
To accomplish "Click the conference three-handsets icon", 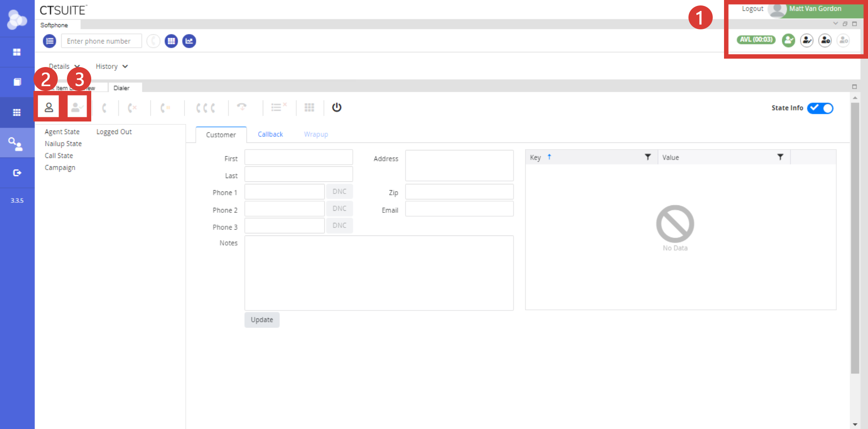I will tap(206, 108).
